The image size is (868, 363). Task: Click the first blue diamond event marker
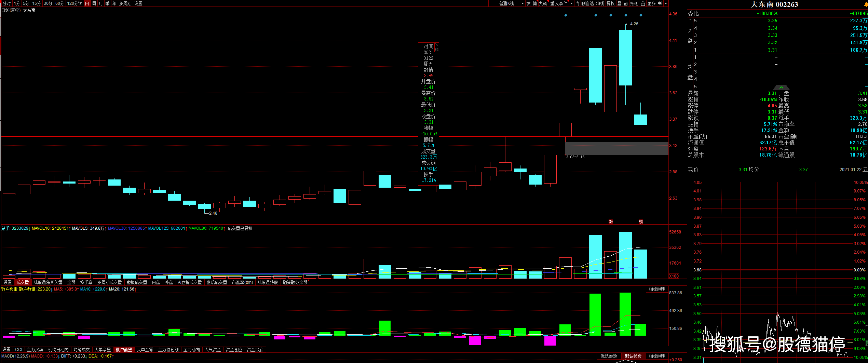click(x=566, y=15)
